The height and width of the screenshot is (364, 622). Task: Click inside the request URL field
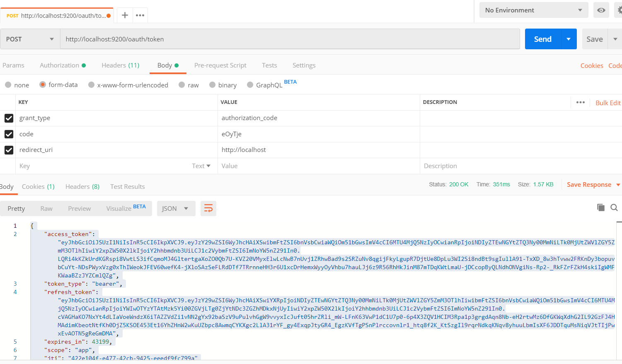(x=290, y=39)
